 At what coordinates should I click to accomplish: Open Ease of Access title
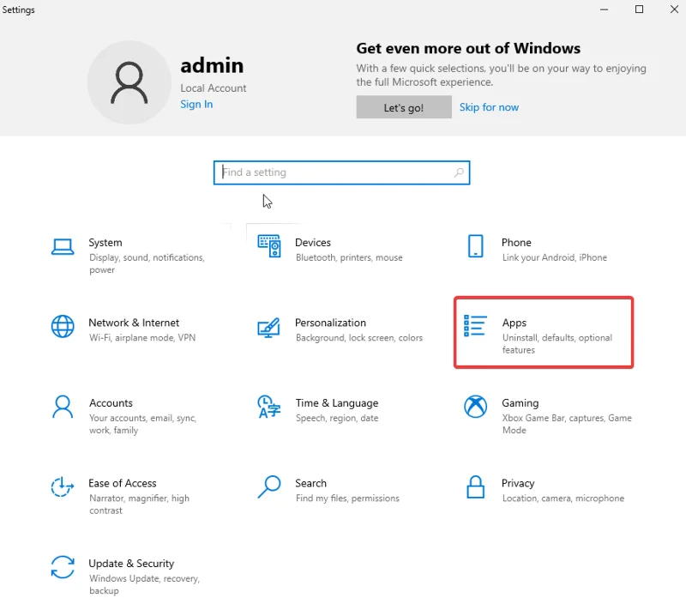click(123, 483)
